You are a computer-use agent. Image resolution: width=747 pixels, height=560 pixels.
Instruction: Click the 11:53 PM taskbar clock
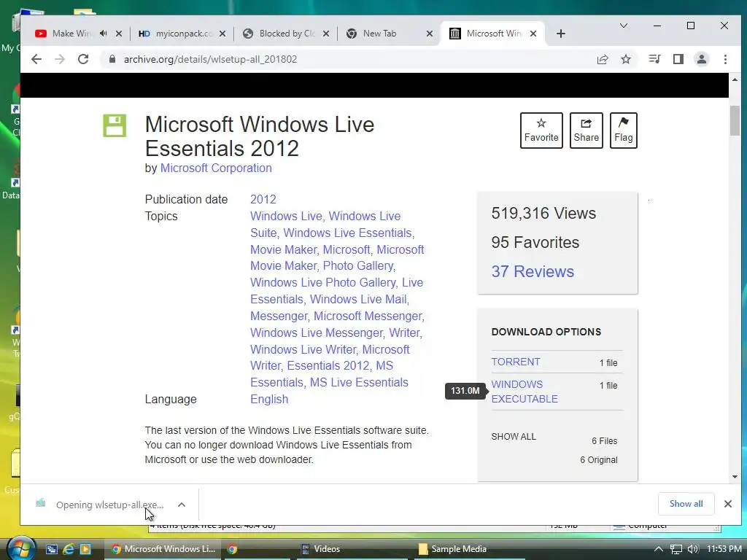[x=724, y=549]
